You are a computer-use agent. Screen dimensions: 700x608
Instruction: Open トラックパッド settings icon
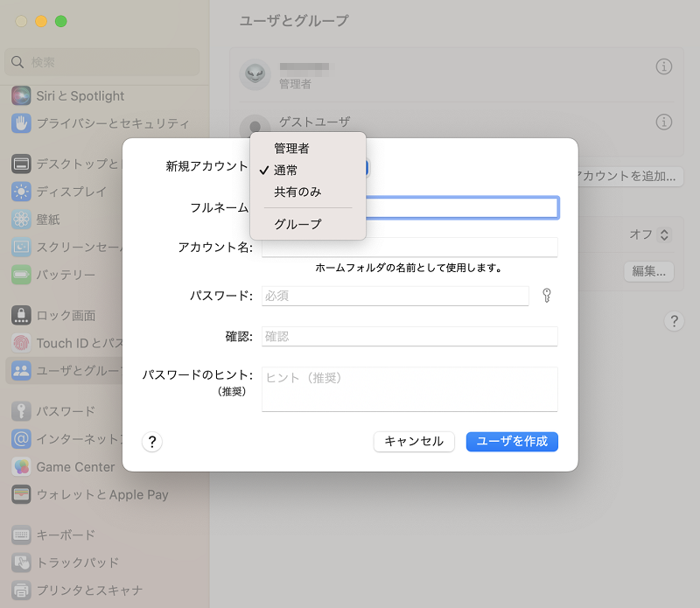21,563
